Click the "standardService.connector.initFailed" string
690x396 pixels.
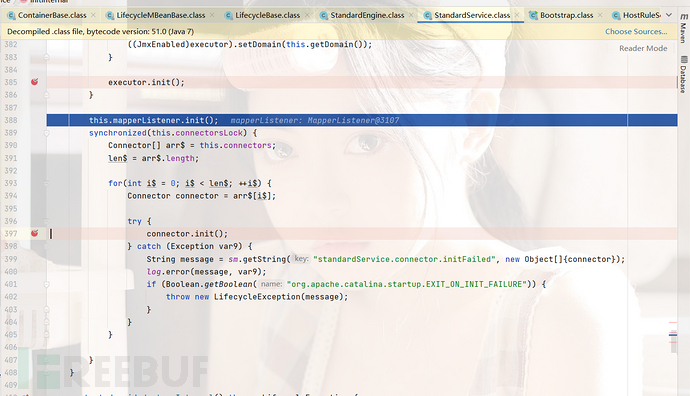click(404, 259)
